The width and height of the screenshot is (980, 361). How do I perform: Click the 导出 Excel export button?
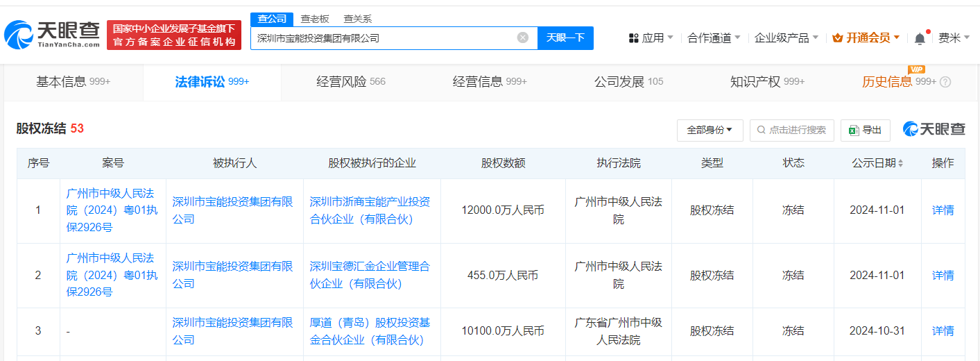(865, 130)
